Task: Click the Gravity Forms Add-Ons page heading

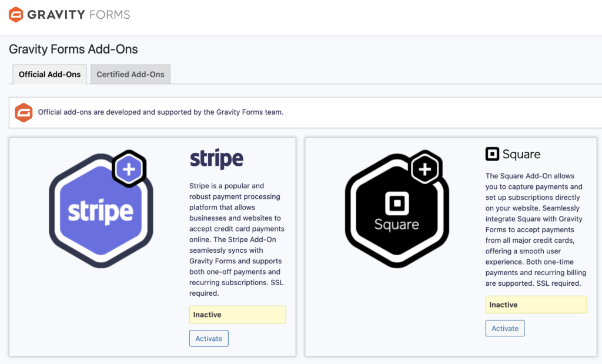Action: [73, 49]
